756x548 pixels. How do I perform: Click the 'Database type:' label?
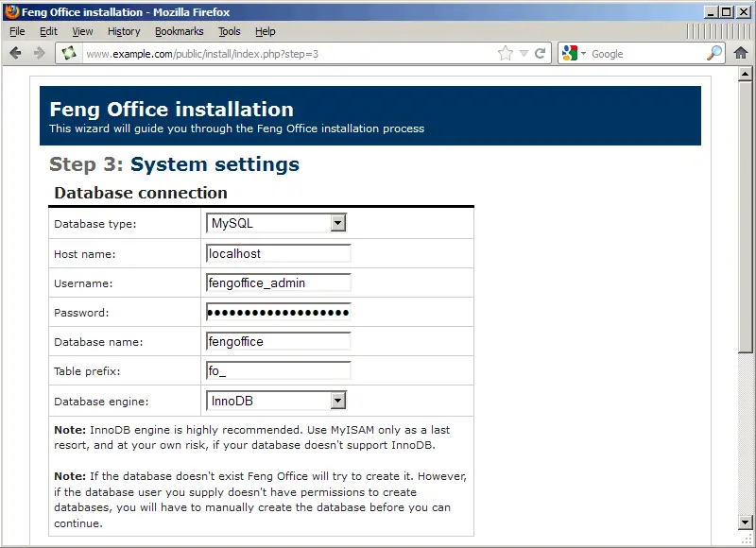click(x=95, y=224)
